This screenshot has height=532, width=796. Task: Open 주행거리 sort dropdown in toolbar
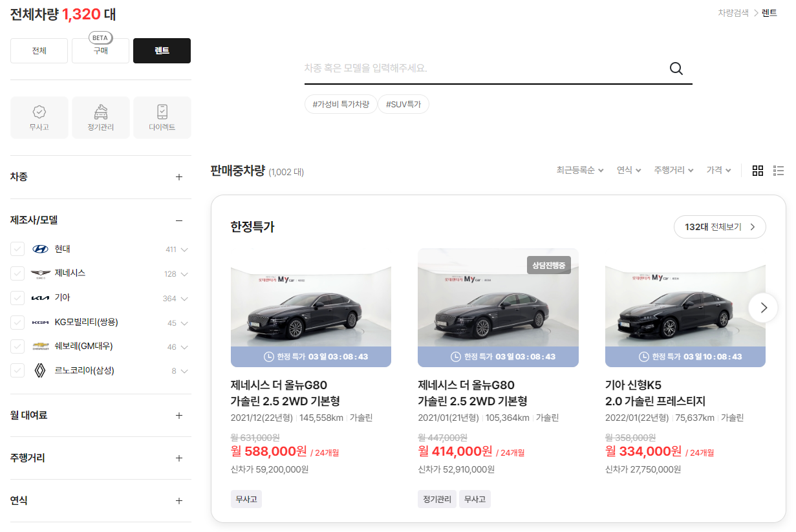pyautogui.click(x=673, y=170)
